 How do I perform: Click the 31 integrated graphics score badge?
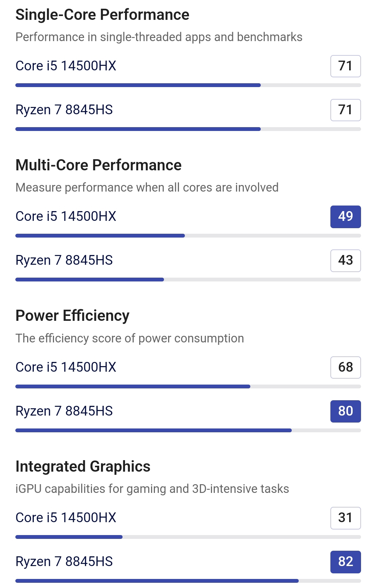345,518
